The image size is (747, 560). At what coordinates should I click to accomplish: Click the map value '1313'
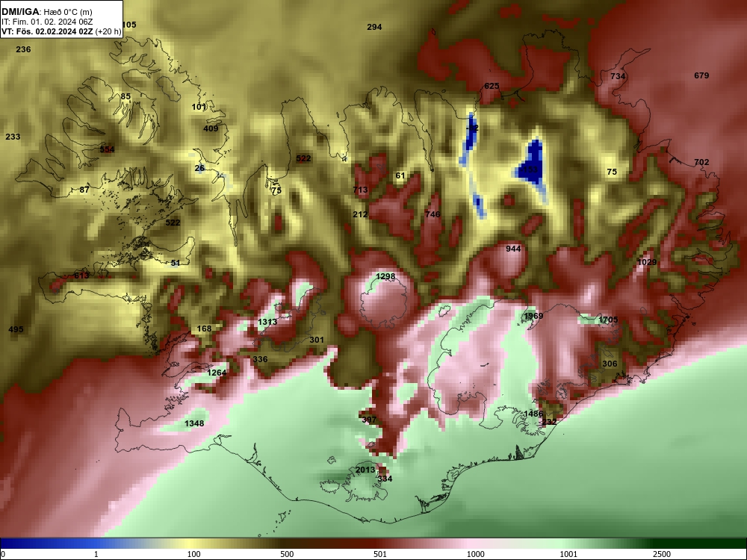(x=267, y=322)
